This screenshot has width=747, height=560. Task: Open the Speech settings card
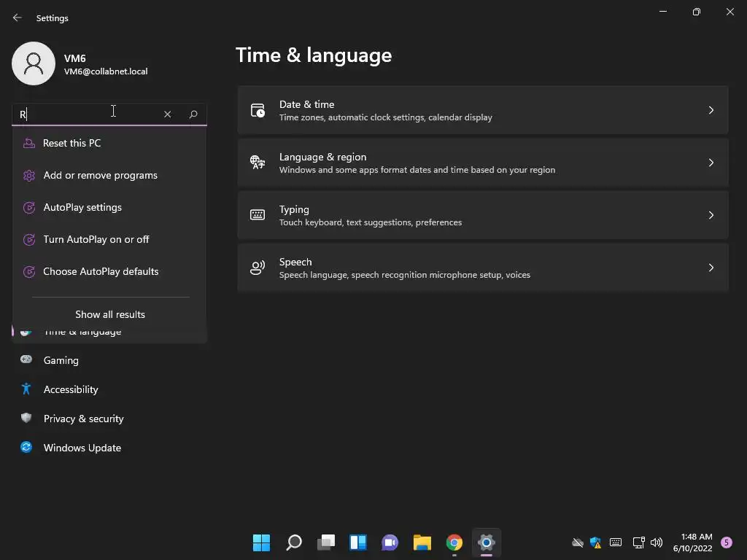coord(483,268)
